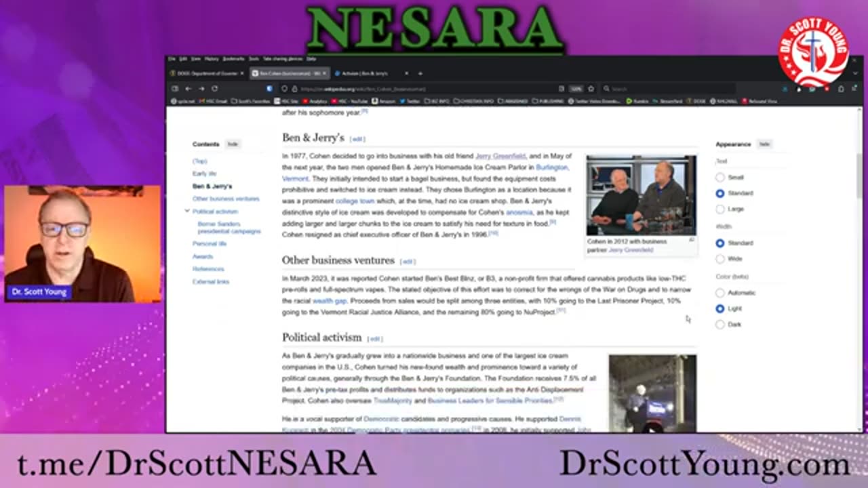Open the HSC Email bookmark

212,101
